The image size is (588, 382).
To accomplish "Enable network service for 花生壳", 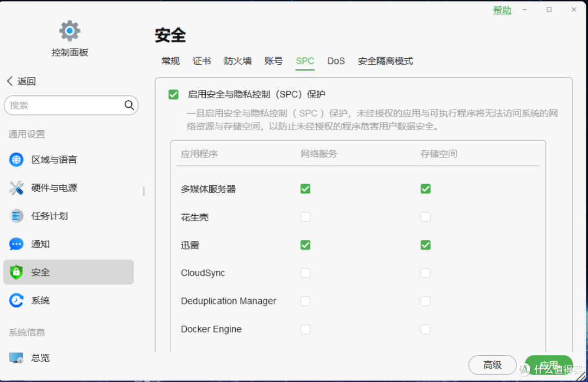I will pos(305,217).
